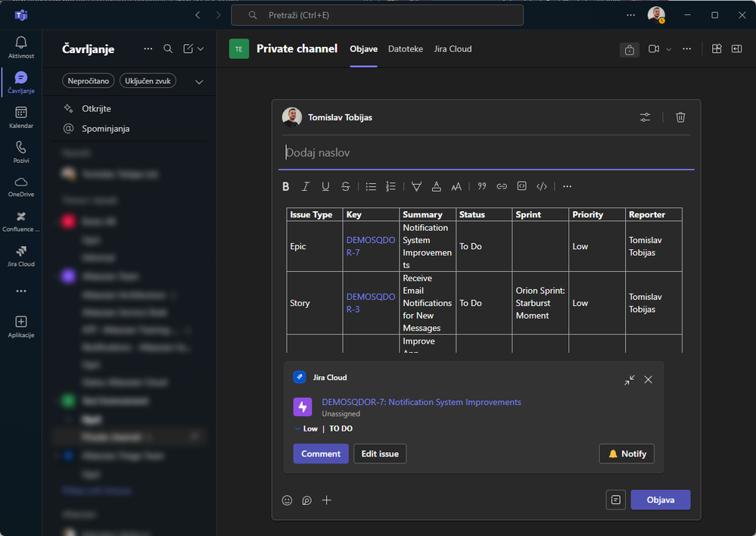Open the post type options icon beside Objava
This screenshot has height=536, width=756.
[x=616, y=500]
